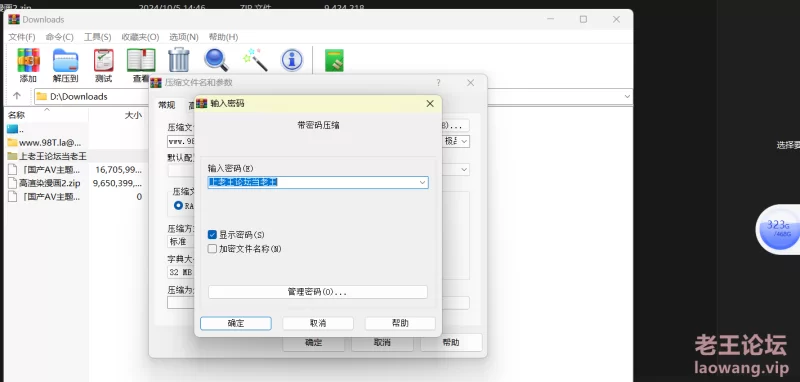The height and width of the screenshot is (382, 800).
Task: Click OK (确定) in the password dialog
Action: (236, 323)
